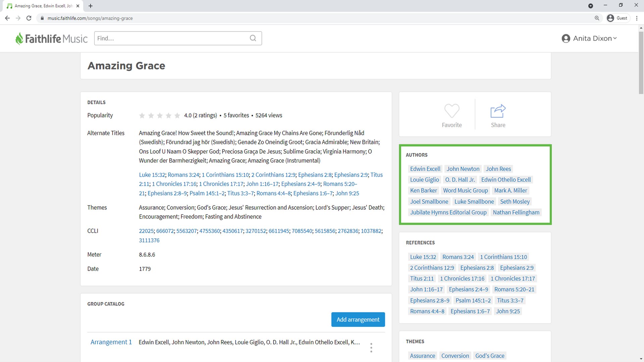Open author Nathan Fellingham
Image resolution: width=644 pixels, height=362 pixels.
click(x=516, y=212)
